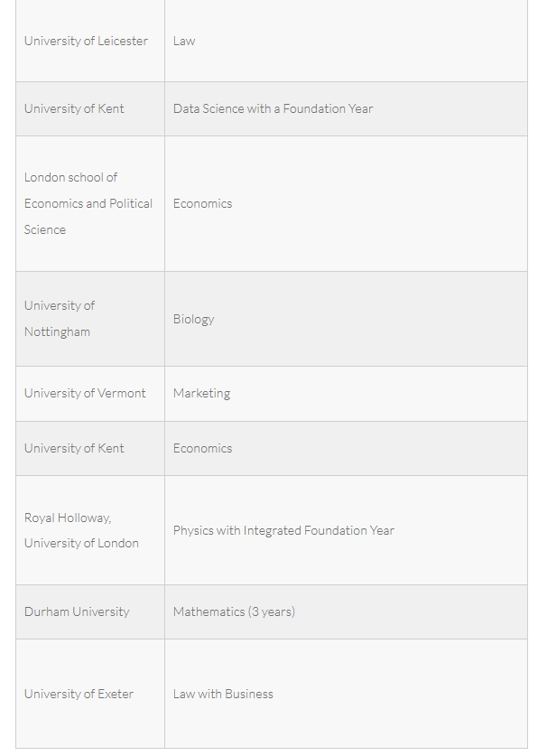The height and width of the screenshot is (756, 547).
Task: Select the Biology course text
Action: point(194,319)
